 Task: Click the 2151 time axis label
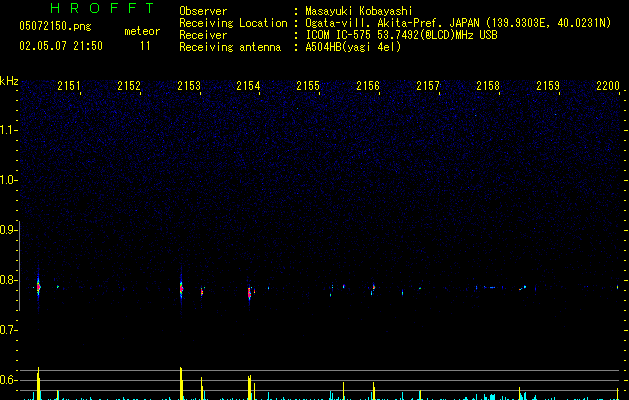[x=69, y=85]
